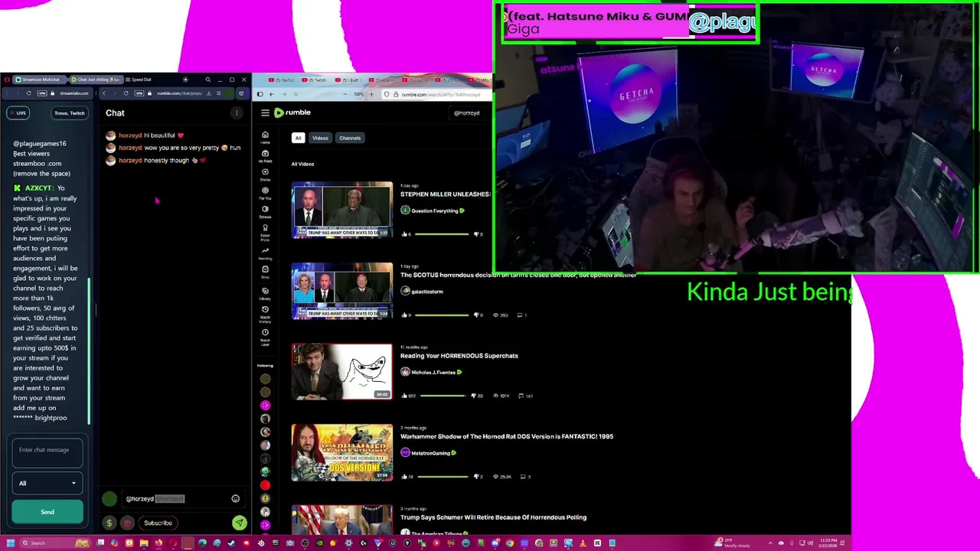Click the Send button in Multichat

pyautogui.click(x=47, y=512)
